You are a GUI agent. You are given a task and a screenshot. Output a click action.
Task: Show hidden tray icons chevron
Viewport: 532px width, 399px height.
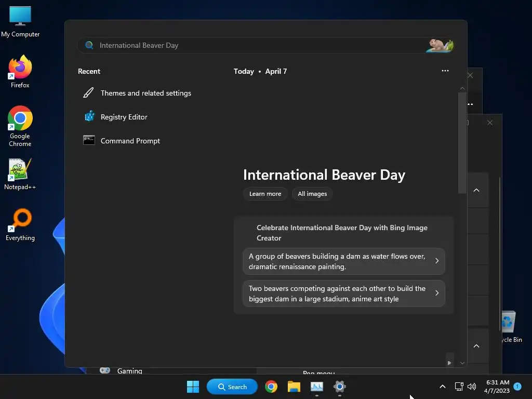(x=443, y=386)
